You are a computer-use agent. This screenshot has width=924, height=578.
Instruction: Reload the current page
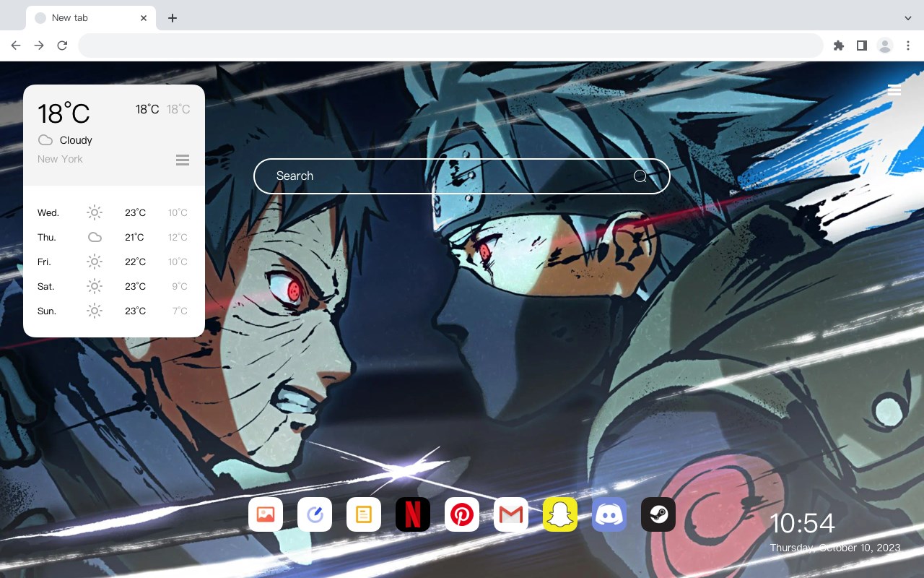pyautogui.click(x=62, y=46)
